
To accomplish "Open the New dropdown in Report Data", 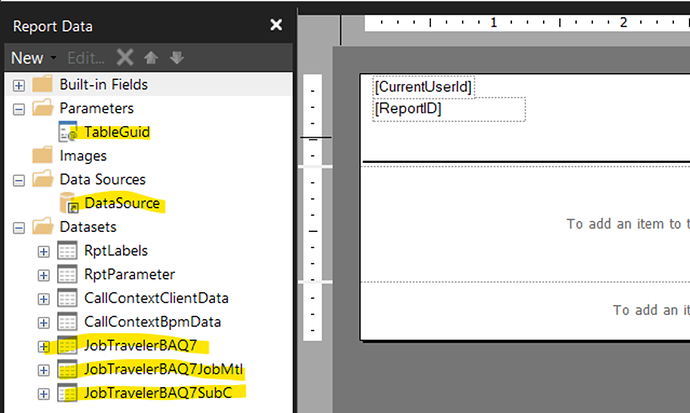I will pyautogui.click(x=33, y=58).
